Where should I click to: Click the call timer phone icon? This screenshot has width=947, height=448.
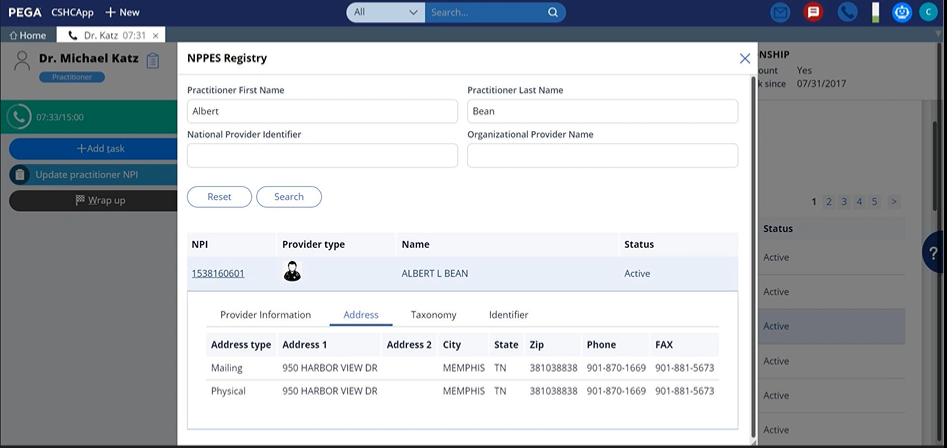19,117
